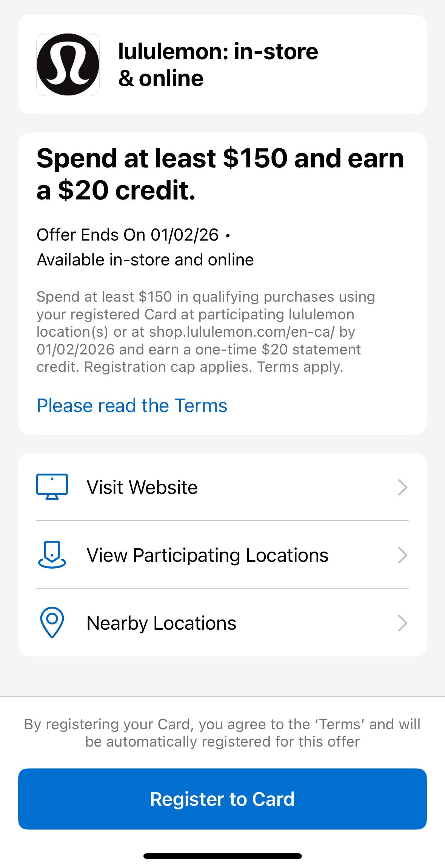Tap the lululemon: in-store & online title

pyautogui.click(x=218, y=64)
